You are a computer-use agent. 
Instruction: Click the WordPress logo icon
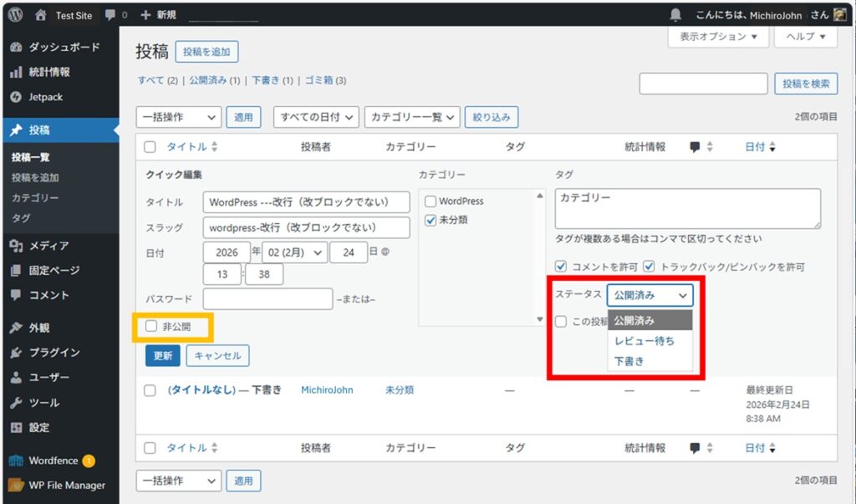tap(15, 15)
